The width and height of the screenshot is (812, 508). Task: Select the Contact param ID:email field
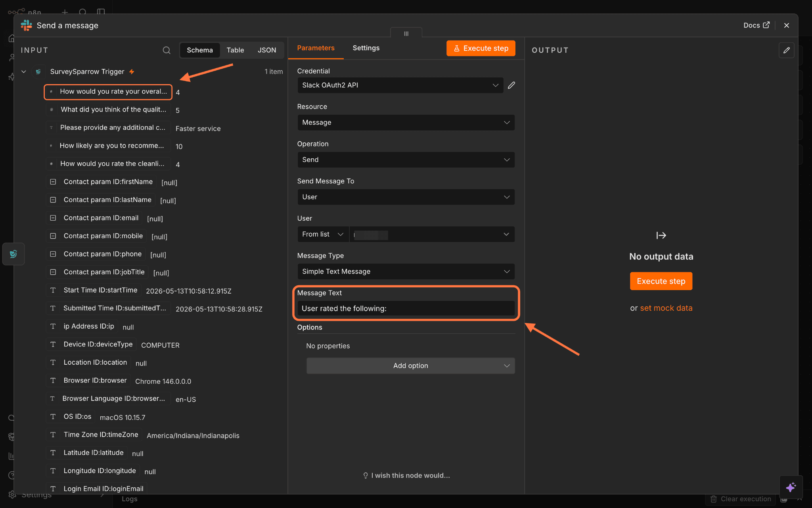(x=94, y=218)
